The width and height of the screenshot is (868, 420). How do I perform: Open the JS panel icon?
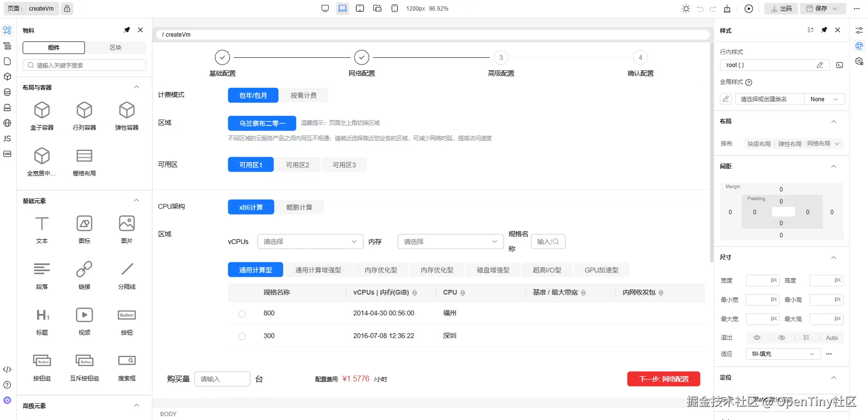tap(7, 138)
